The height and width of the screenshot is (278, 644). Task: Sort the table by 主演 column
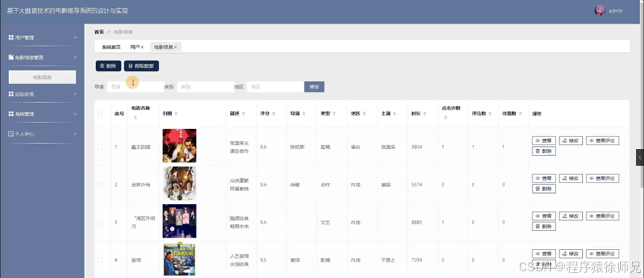coord(395,113)
